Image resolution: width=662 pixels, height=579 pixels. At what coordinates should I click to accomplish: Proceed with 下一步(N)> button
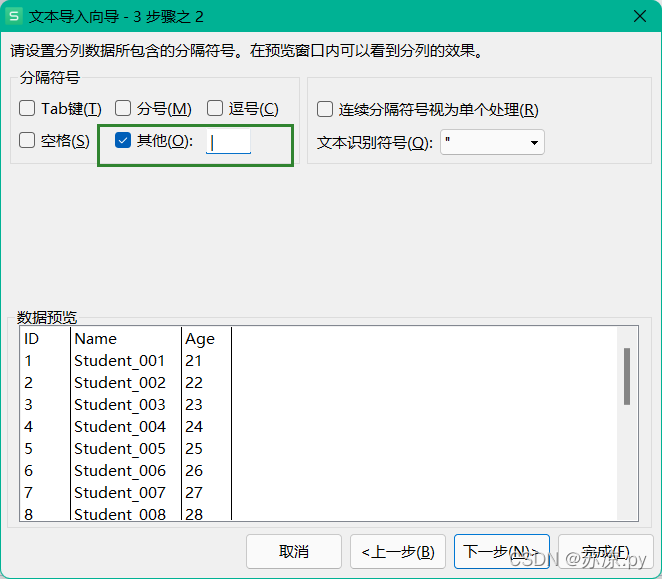[502, 552]
